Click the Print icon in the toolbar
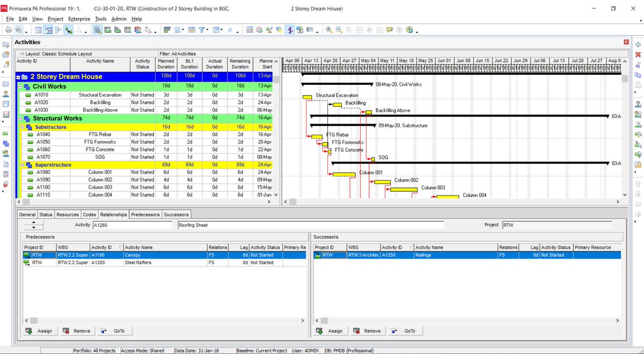The image size is (644, 354). (x=8, y=30)
